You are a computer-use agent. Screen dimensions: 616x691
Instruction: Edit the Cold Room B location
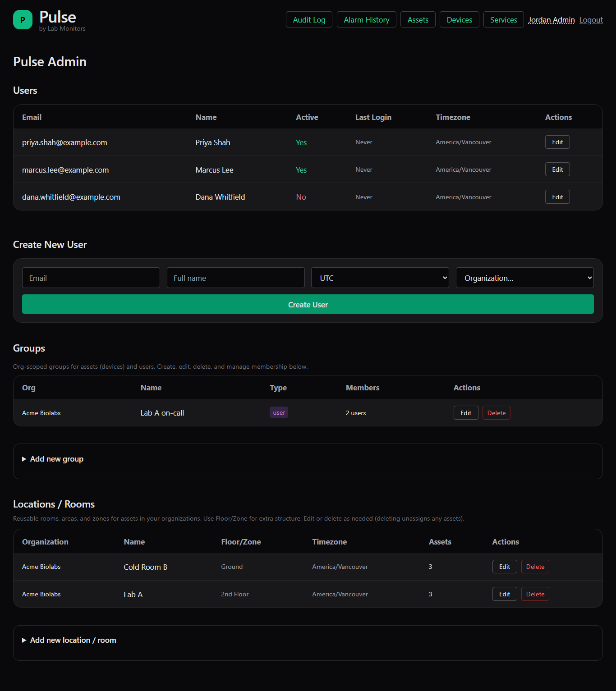click(x=505, y=567)
